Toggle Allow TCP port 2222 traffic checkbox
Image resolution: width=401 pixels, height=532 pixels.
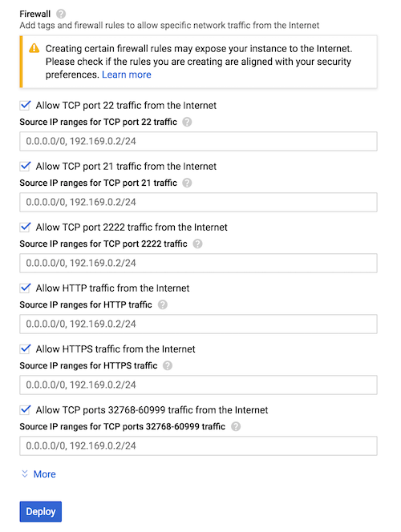point(25,227)
